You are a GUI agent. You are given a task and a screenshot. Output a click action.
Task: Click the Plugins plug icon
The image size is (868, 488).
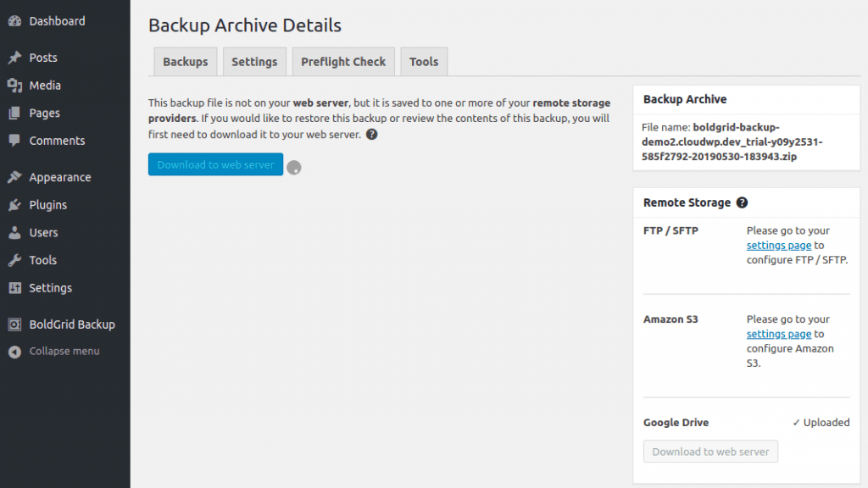coord(15,205)
